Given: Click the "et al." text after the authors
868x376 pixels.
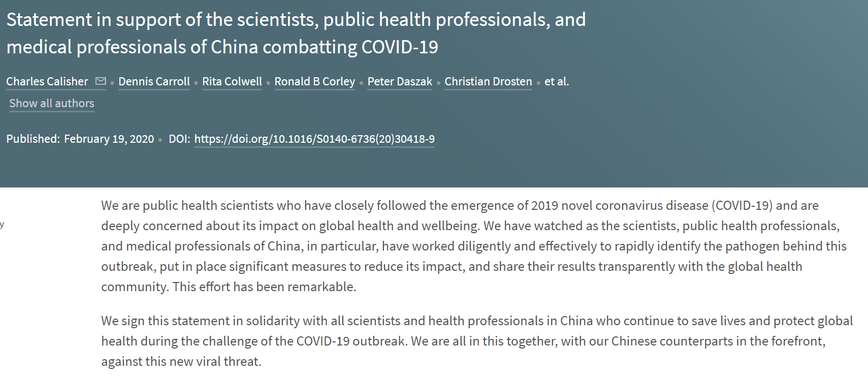Looking at the screenshot, I should [x=557, y=81].
